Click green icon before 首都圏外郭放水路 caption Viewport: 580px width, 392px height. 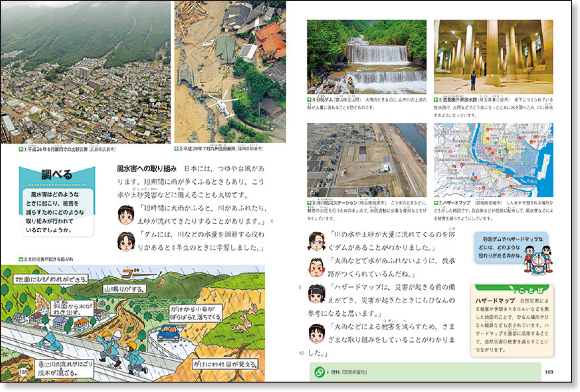436,100
